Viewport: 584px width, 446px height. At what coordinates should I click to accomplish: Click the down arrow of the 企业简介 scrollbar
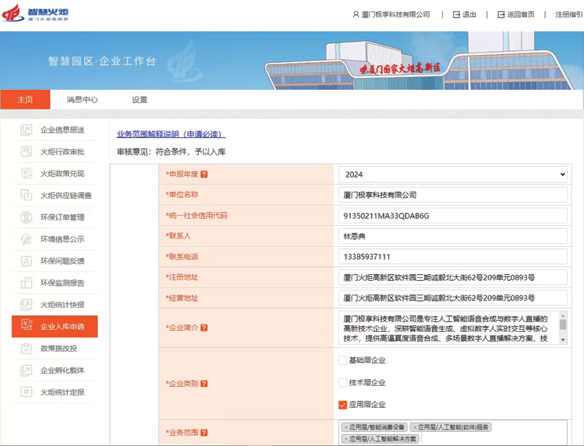coord(563,340)
